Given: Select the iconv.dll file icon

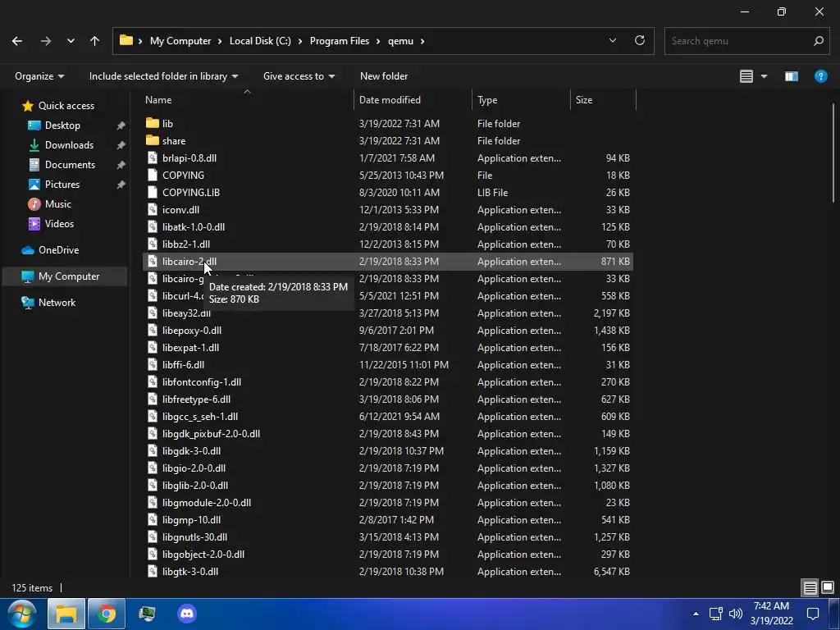Looking at the screenshot, I should pos(152,209).
